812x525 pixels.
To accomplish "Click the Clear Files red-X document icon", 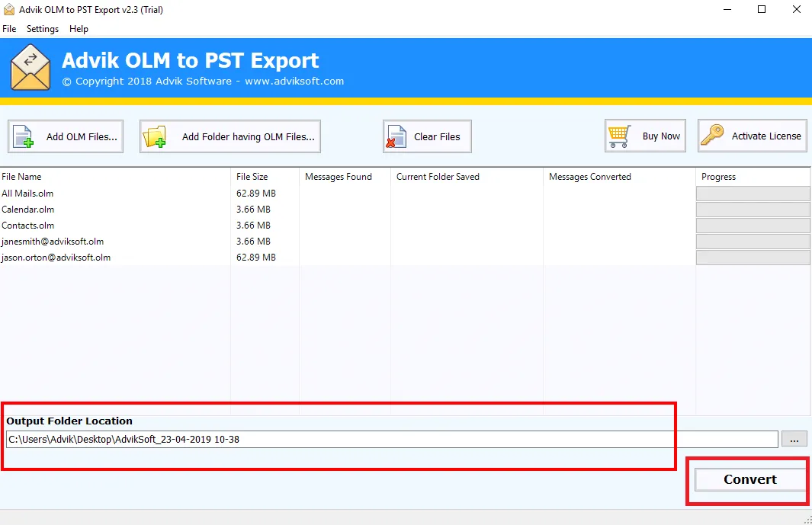I will tap(396, 136).
